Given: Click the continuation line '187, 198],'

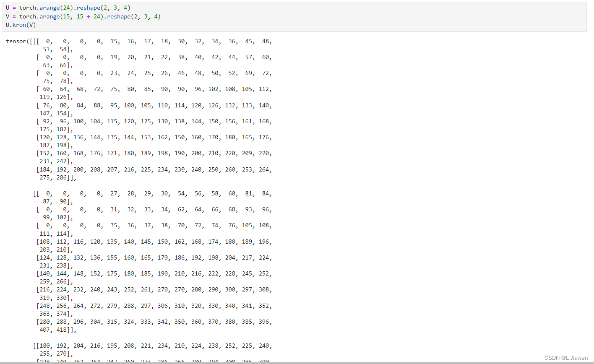Looking at the screenshot, I should (x=56, y=145).
